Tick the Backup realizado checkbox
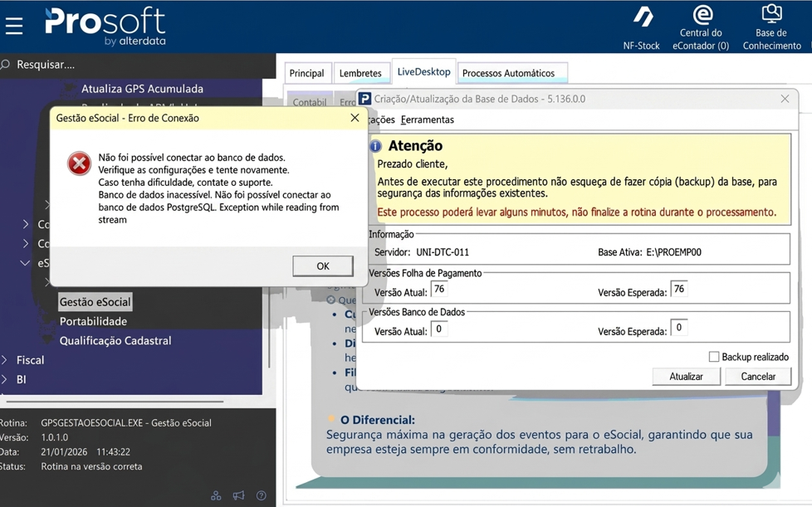The width and height of the screenshot is (812, 507). (713, 357)
